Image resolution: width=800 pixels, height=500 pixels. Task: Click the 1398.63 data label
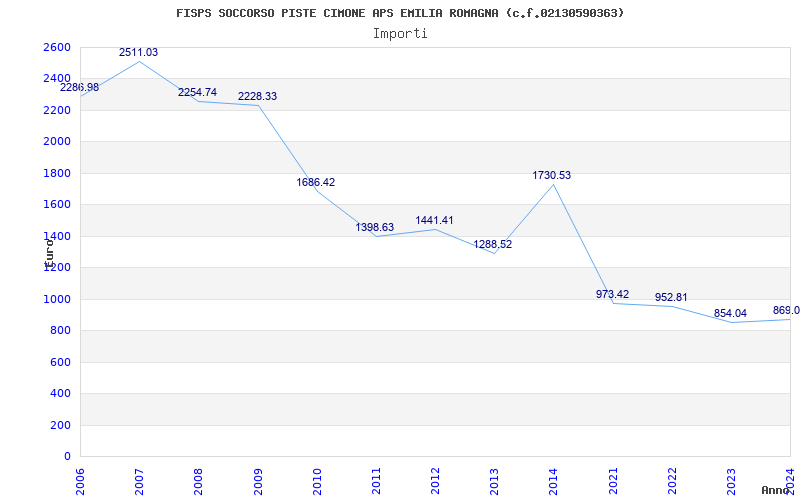coord(375,227)
